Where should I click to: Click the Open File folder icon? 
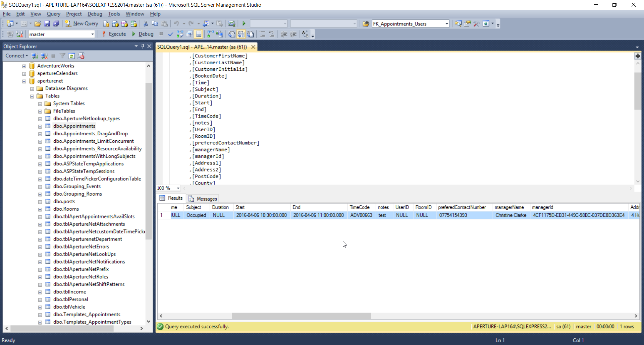38,24
